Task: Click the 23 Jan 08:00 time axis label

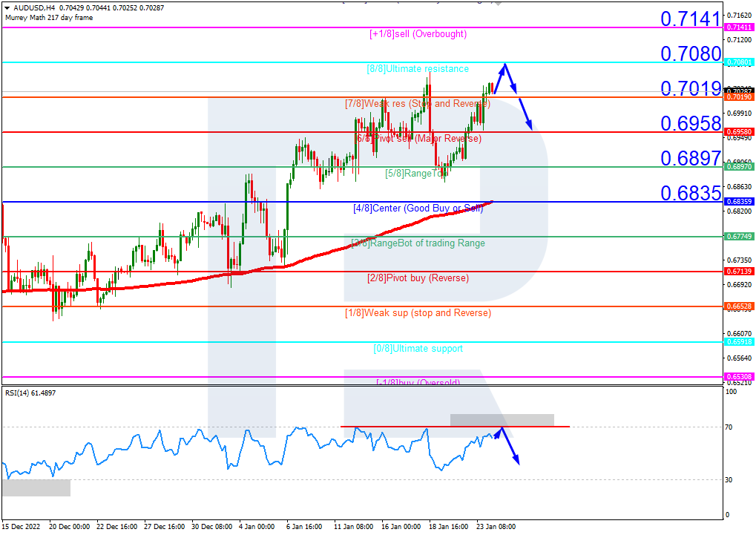Action: pyautogui.click(x=496, y=526)
